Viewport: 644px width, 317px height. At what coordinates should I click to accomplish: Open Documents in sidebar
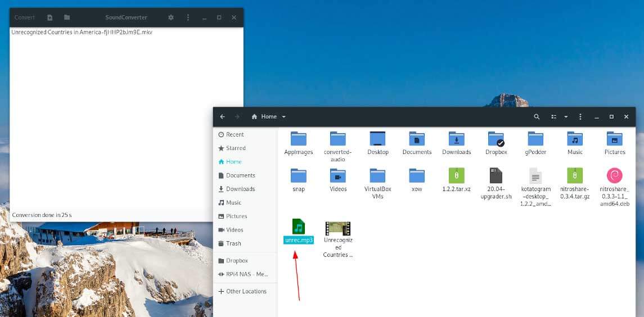click(245, 175)
